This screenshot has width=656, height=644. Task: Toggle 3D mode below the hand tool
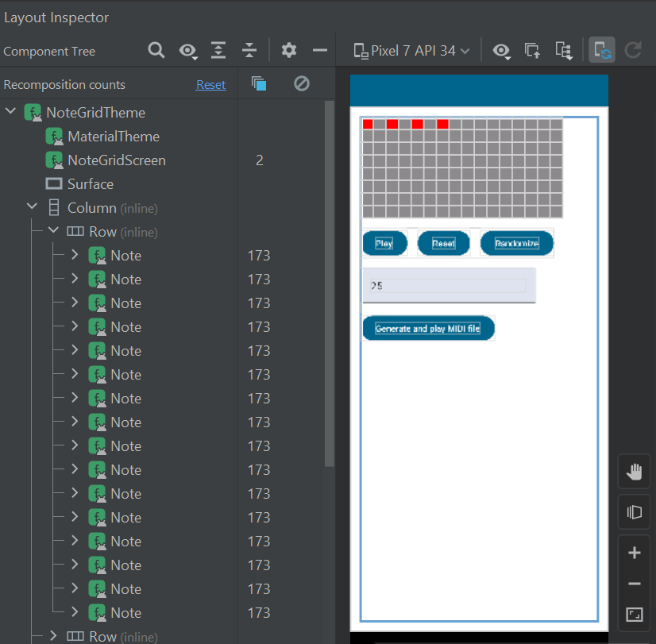pyautogui.click(x=634, y=512)
